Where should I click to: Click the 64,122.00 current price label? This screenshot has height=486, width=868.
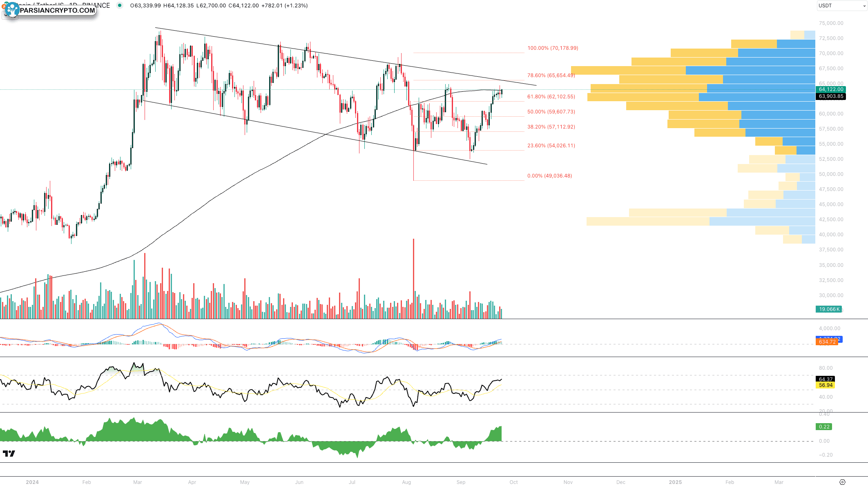[830, 89]
